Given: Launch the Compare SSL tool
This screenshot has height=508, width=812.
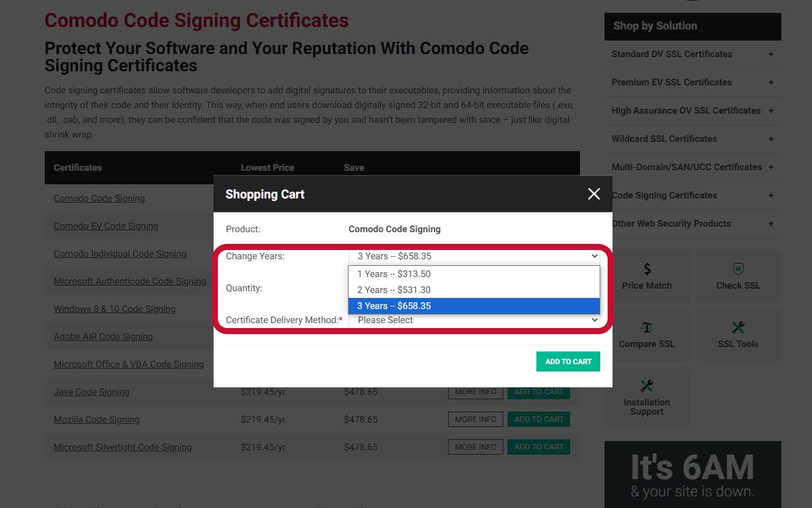Looking at the screenshot, I should 647,335.
